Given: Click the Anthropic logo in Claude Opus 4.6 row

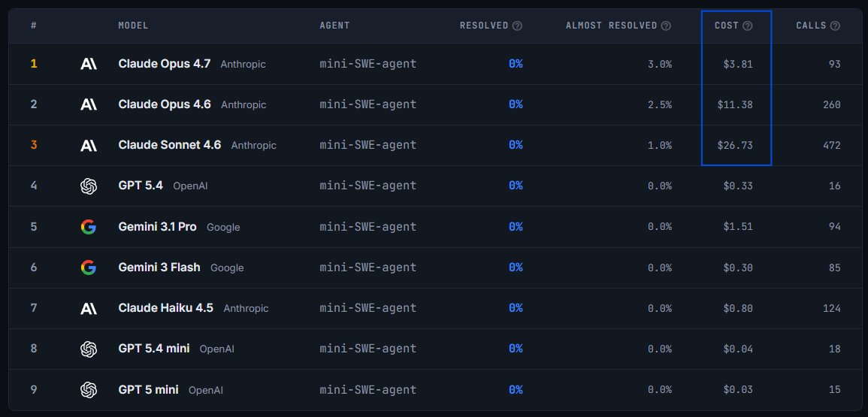Looking at the screenshot, I should coord(89,104).
